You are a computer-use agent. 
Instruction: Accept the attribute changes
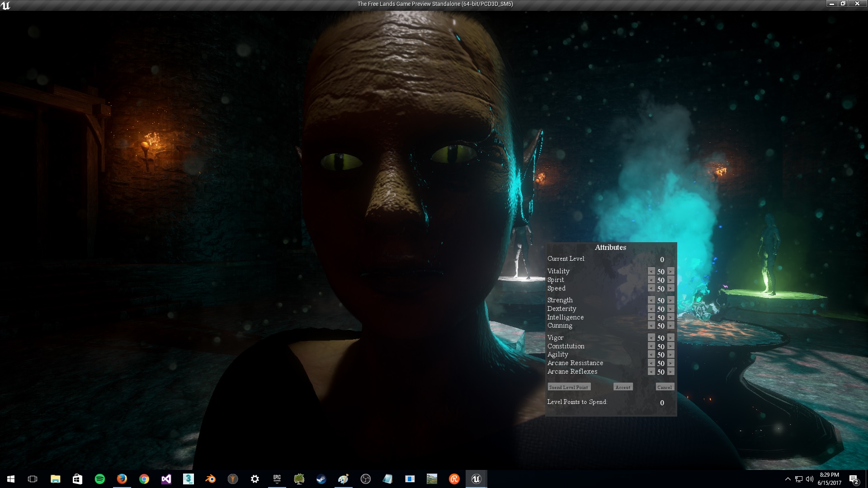623,387
